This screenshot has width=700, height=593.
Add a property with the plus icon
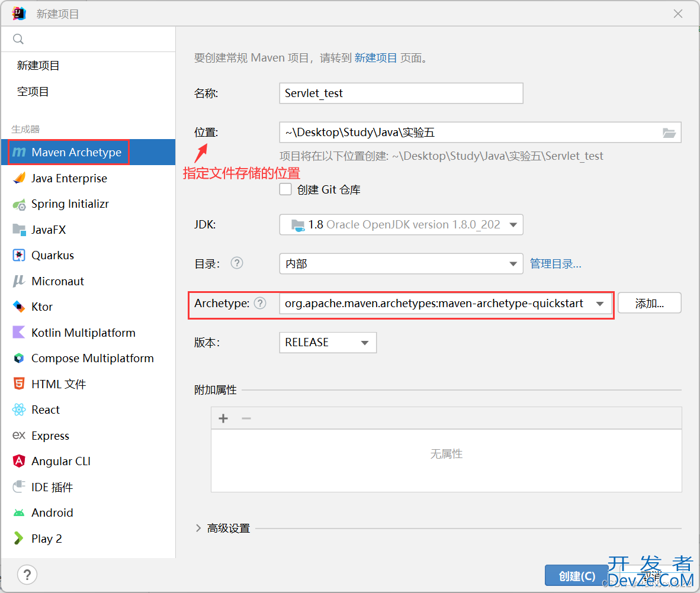(223, 418)
